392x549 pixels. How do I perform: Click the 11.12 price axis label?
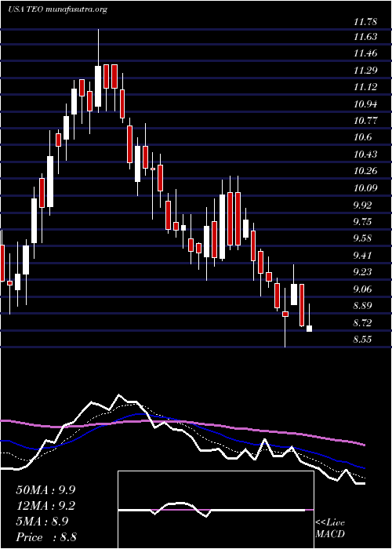365,87
